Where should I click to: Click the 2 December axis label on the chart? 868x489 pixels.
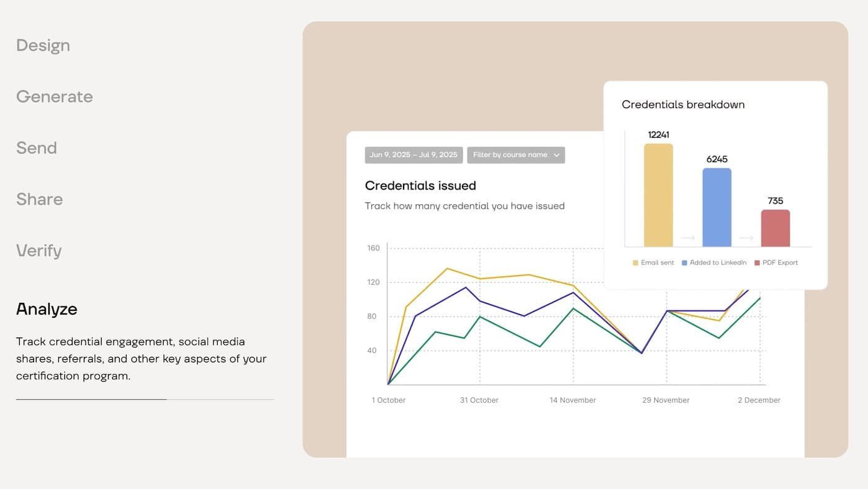coord(758,400)
